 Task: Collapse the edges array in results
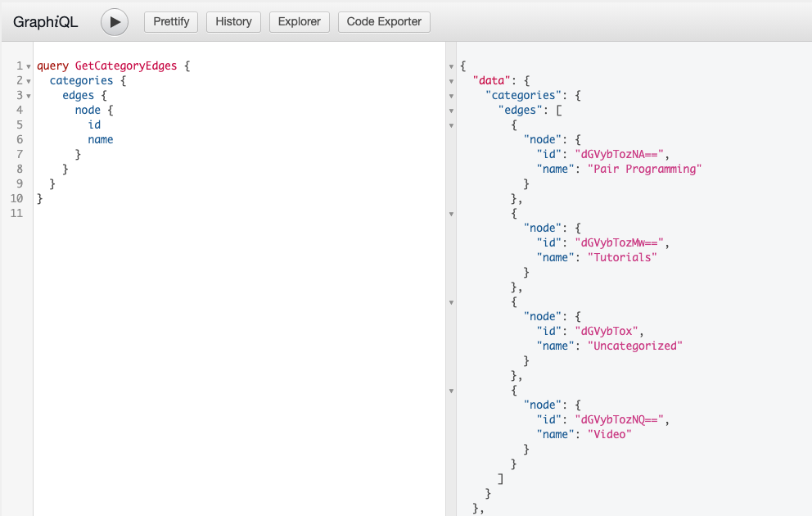[451, 111]
